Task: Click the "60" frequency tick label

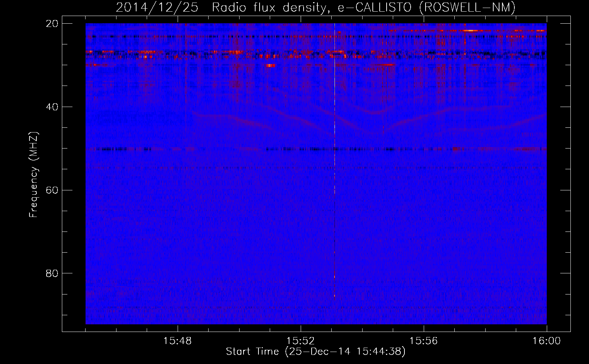Action: click(52, 190)
